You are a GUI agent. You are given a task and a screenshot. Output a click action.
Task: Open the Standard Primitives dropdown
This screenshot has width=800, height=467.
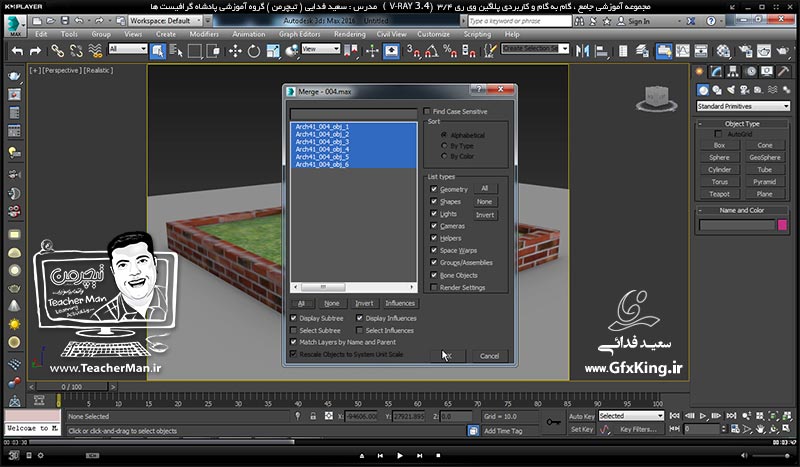tap(743, 106)
